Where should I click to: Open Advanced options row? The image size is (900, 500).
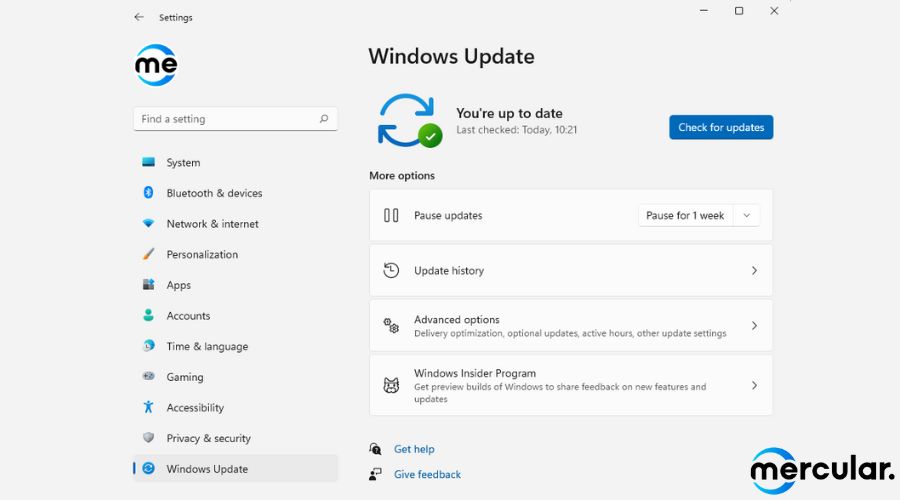(x=571, y=325)
